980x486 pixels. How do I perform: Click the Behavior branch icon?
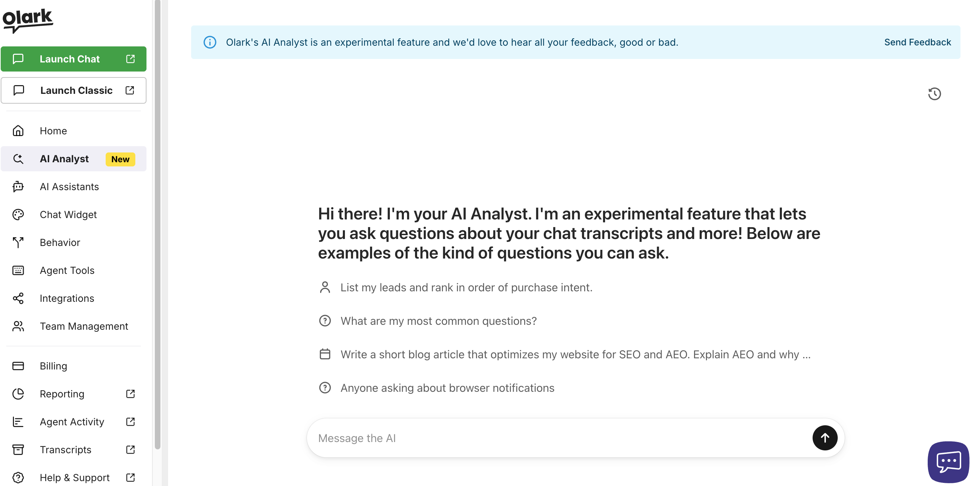point(18,242)
